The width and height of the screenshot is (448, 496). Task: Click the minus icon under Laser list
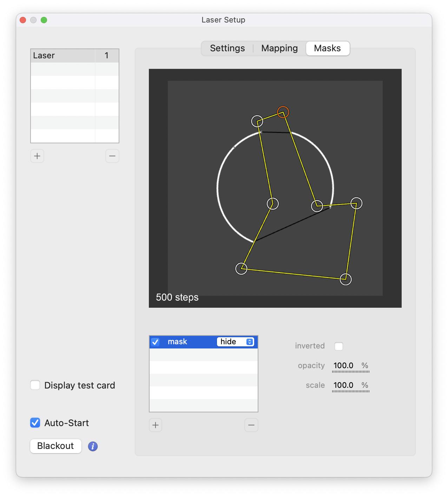(112, 156)
